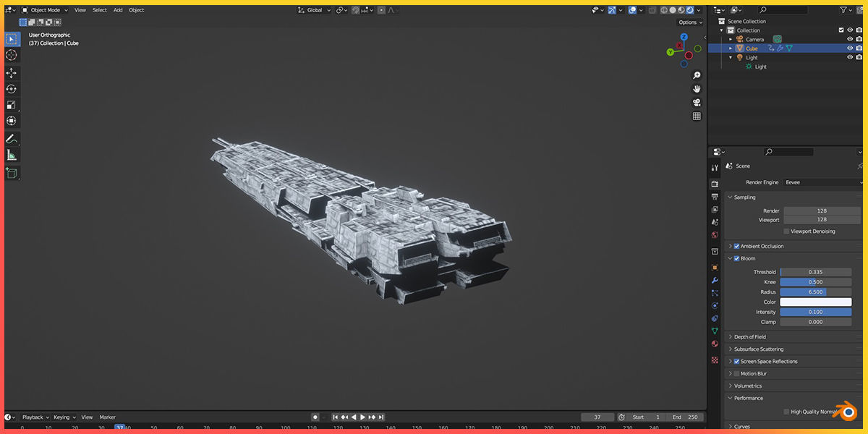Open the Tool properties tab icon
Screen dimensions: 868x434
[715, 167]
